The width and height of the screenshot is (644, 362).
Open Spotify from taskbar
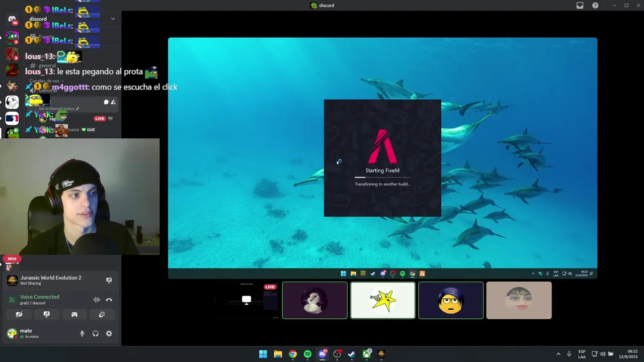pyautogui.click(x=307, y=354)
